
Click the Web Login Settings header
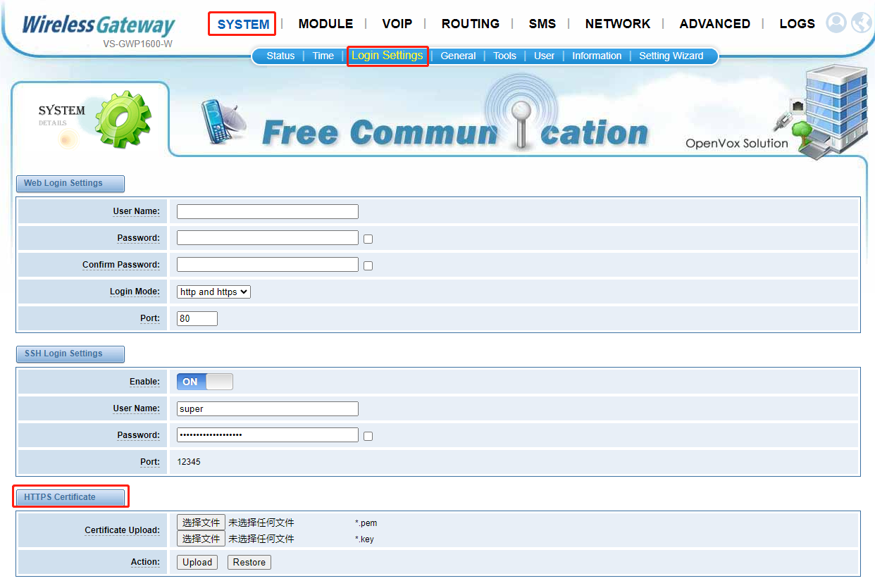click(70, 184)
